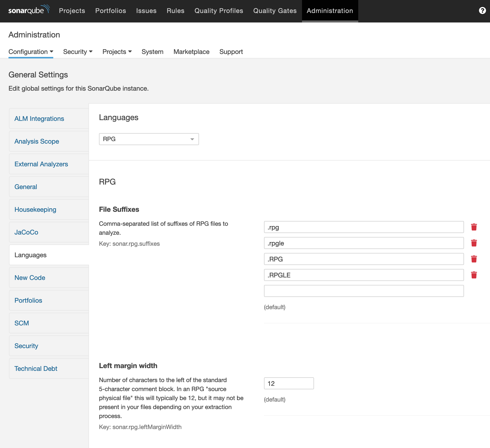
Task: Go to Quality Profiles in top navigation
Action: click(219, 11)
